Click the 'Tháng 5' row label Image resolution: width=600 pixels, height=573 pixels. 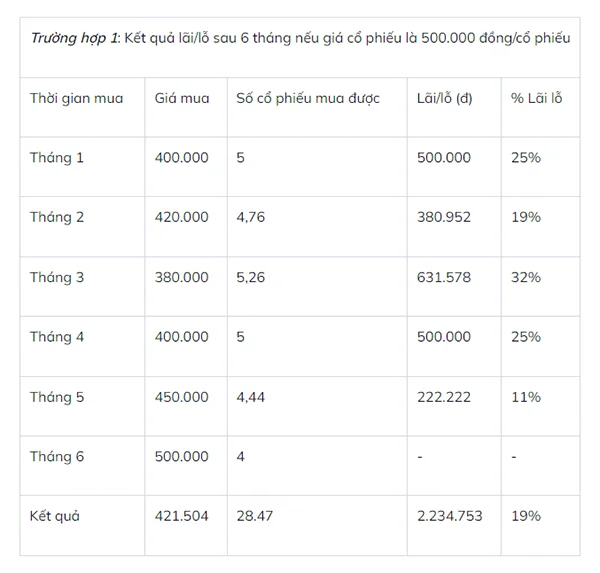pyautogui.click(x=57, y=398)
